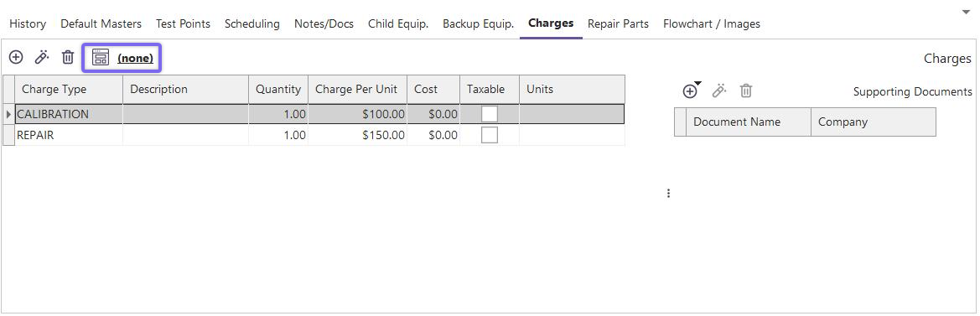Add a supporting document with plus icon

tap(690, 91)
